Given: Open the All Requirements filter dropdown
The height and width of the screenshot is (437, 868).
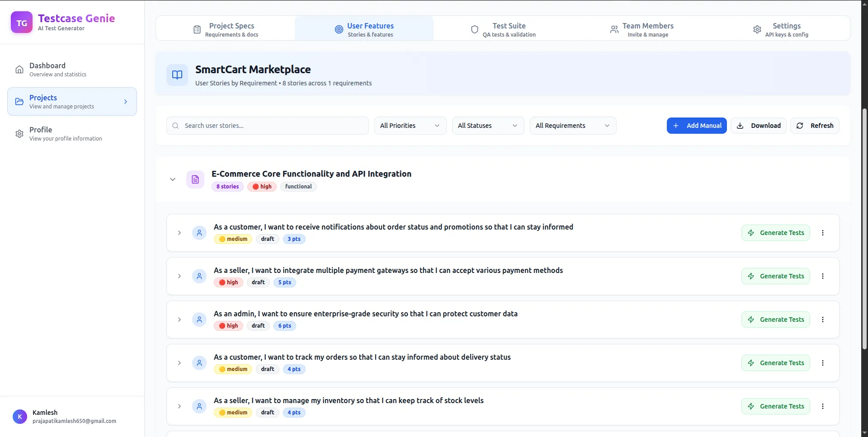Looking at the screenshot, I should coord(573,126).
